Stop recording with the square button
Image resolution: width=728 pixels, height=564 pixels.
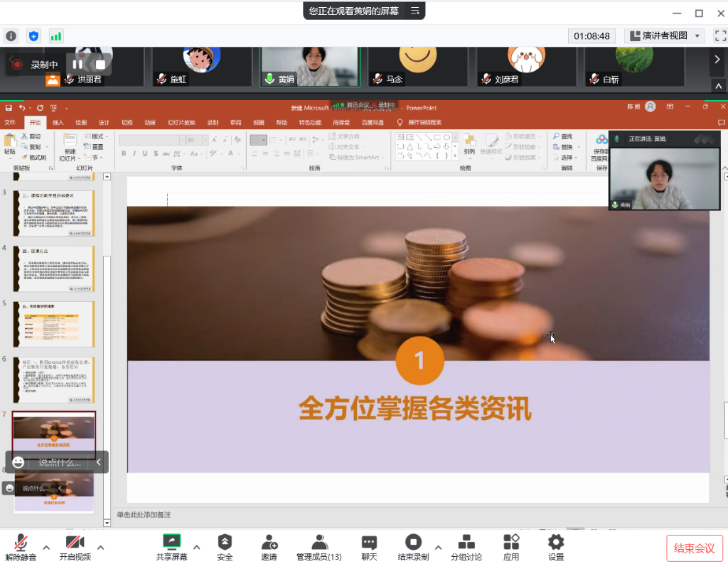[x=100, y=65]
